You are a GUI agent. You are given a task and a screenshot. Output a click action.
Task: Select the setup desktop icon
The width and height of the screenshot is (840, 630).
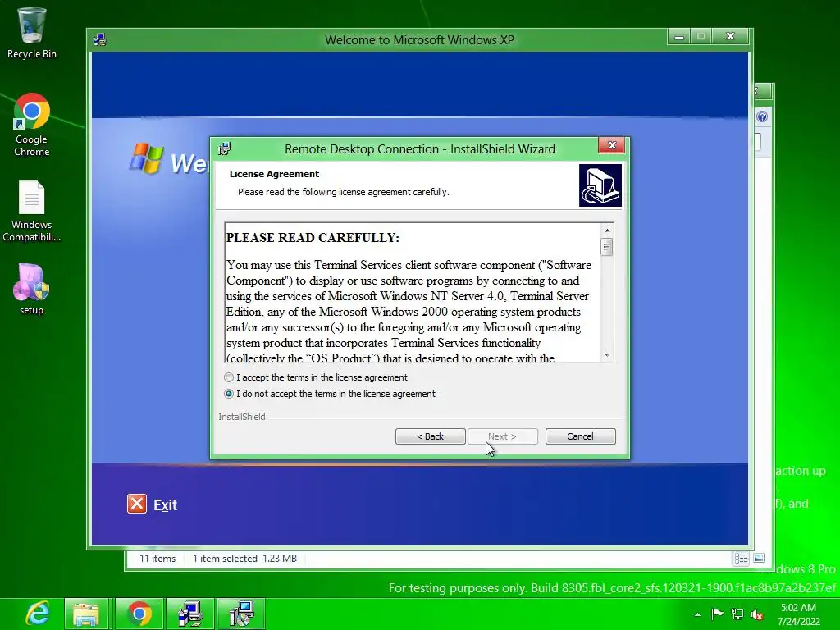[32, 290]
